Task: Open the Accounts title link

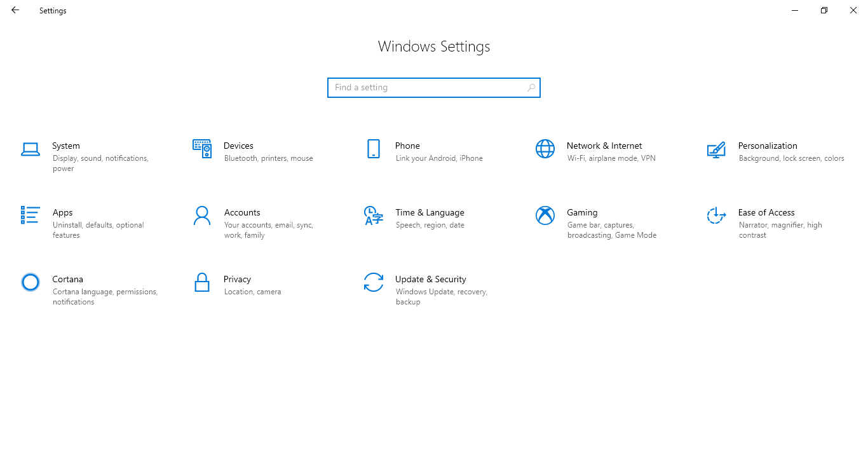Action: tap(242, 212)
